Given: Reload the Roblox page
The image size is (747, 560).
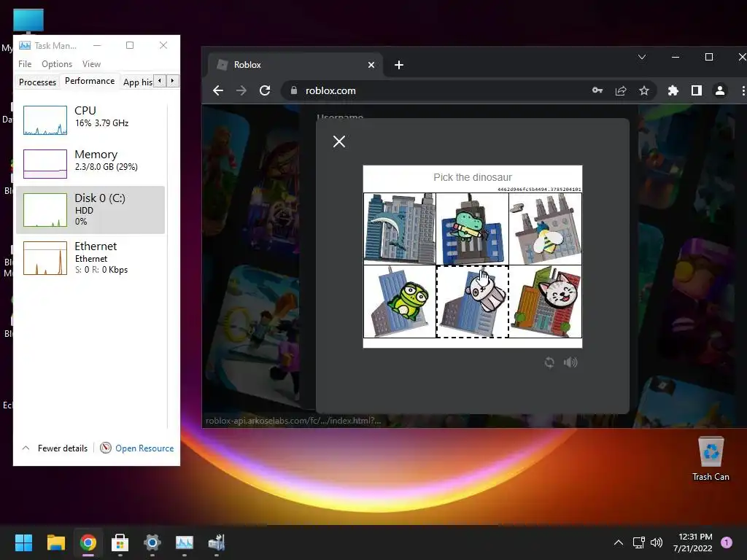Looking at the screenshot, I should pyautogui.click(x=265, y=90).
